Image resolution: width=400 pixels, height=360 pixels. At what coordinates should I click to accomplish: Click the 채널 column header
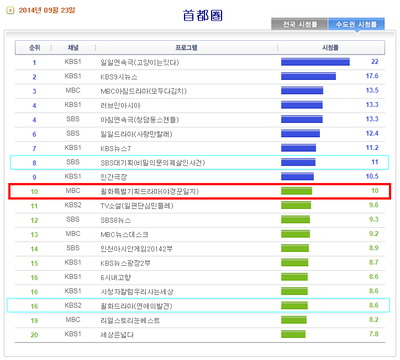pyautogui.click(x=73, y=48)
